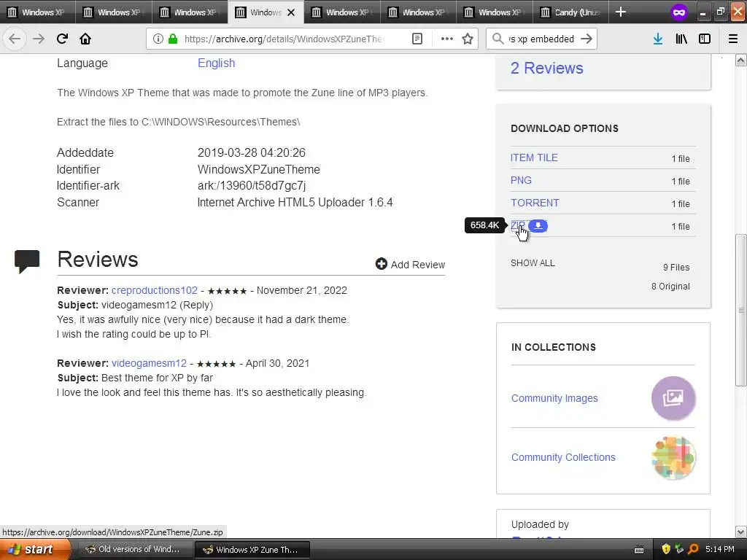
Task: Toggle reader view in address bar
Action: 417,39
